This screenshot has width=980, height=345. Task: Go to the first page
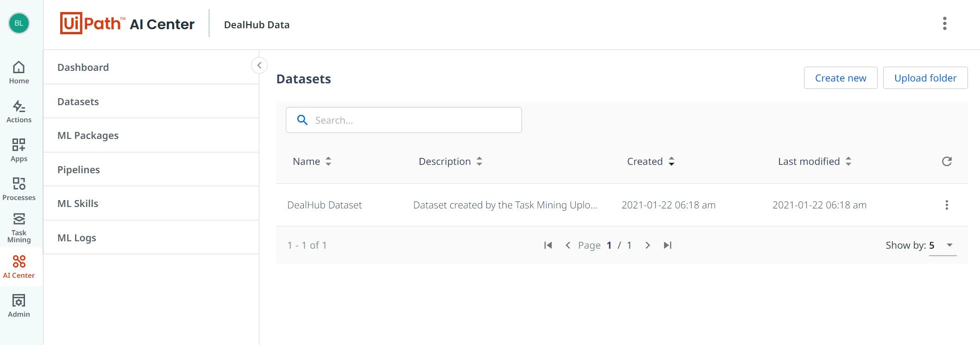click(548, 245)
